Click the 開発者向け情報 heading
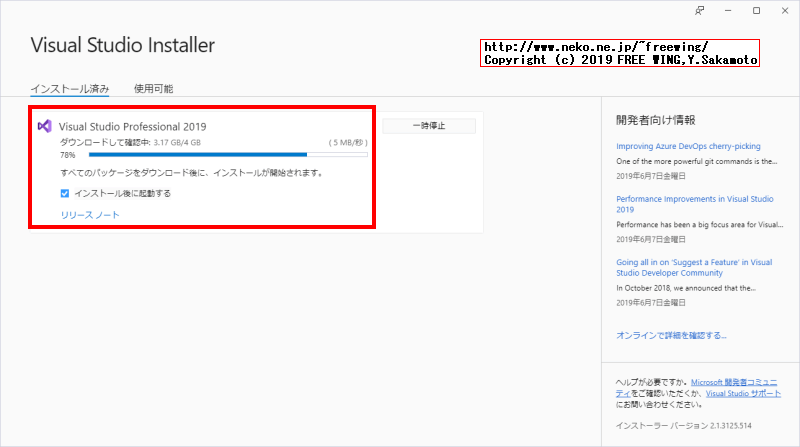 (x=656, y=120)
